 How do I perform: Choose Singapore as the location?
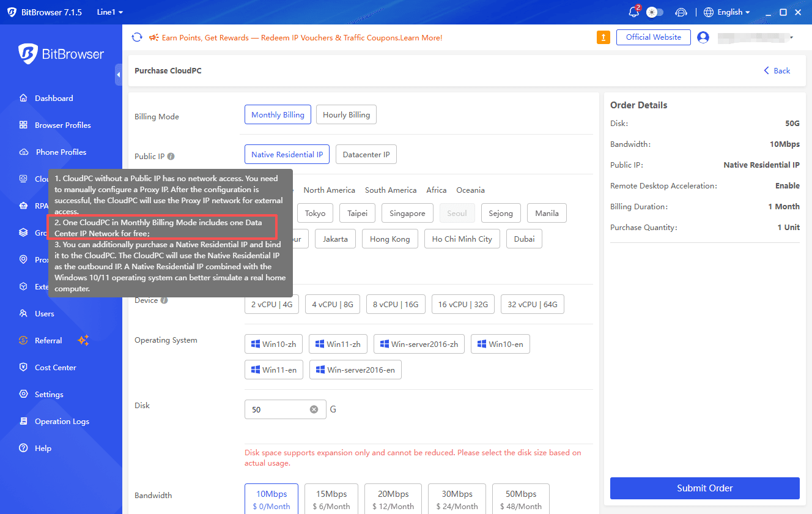[x=407, y=213]
